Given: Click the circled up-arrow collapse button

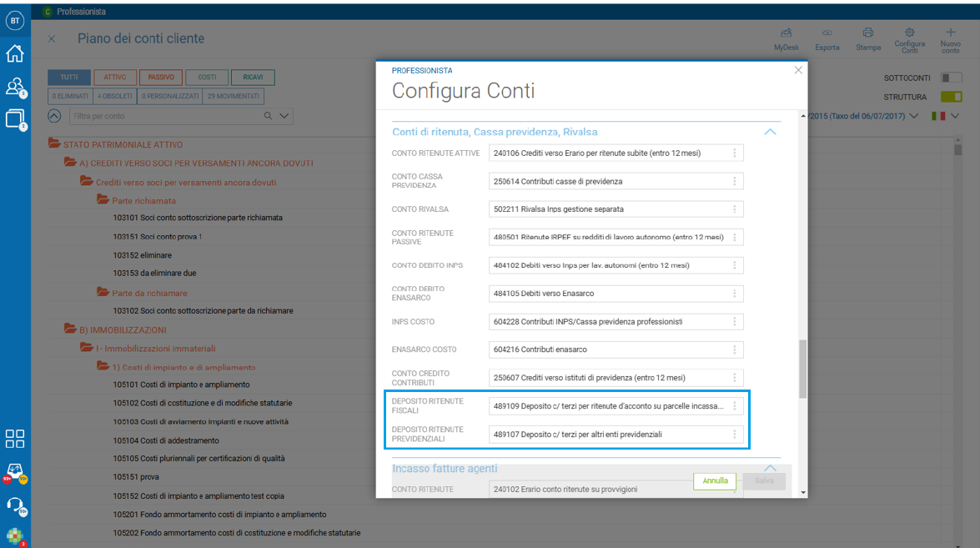Looking at the screenshot, I should [x=54, y=116].
